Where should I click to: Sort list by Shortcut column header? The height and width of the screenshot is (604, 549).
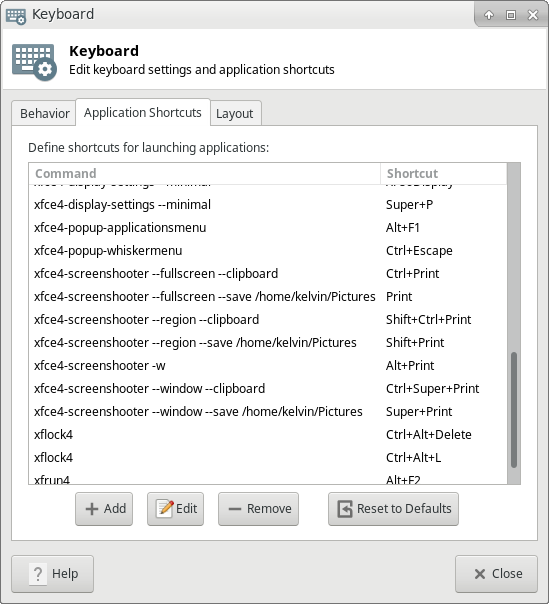[x=443, y=173]
